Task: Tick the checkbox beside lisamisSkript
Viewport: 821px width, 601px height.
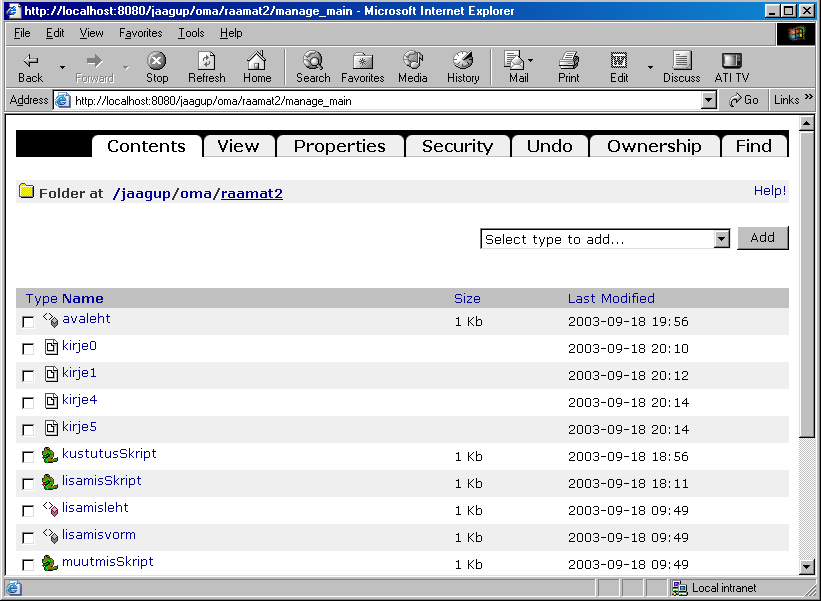Action: [28, 484]
